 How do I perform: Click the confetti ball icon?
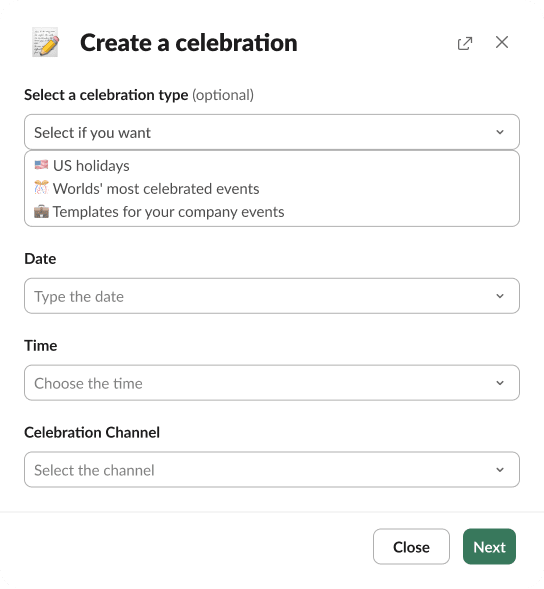coord(41,188)
